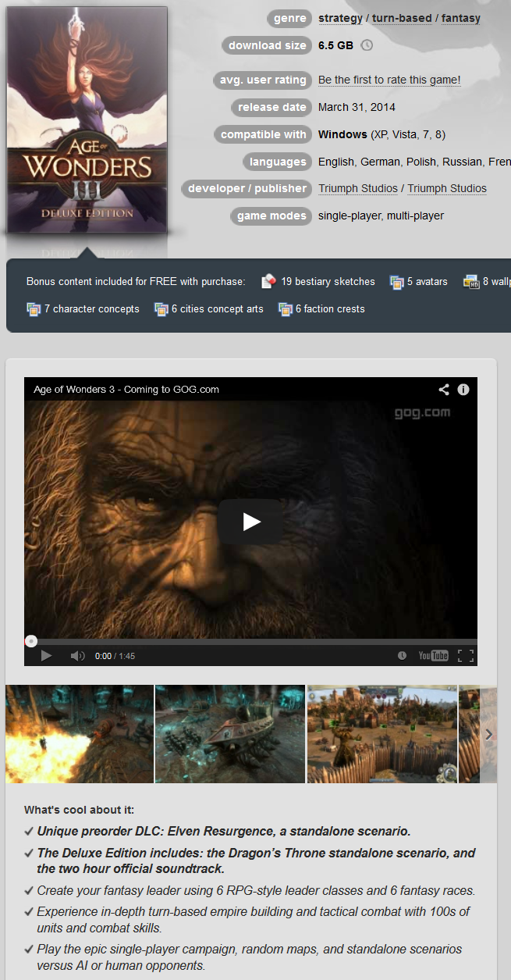Open the fantasy genre link
The image size is (511, 980).
coord(461,18)
